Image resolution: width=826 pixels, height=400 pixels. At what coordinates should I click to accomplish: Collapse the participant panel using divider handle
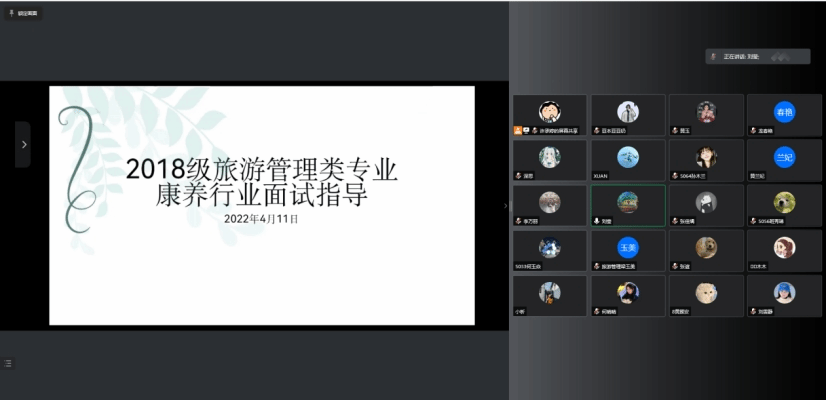coord(505,204)
